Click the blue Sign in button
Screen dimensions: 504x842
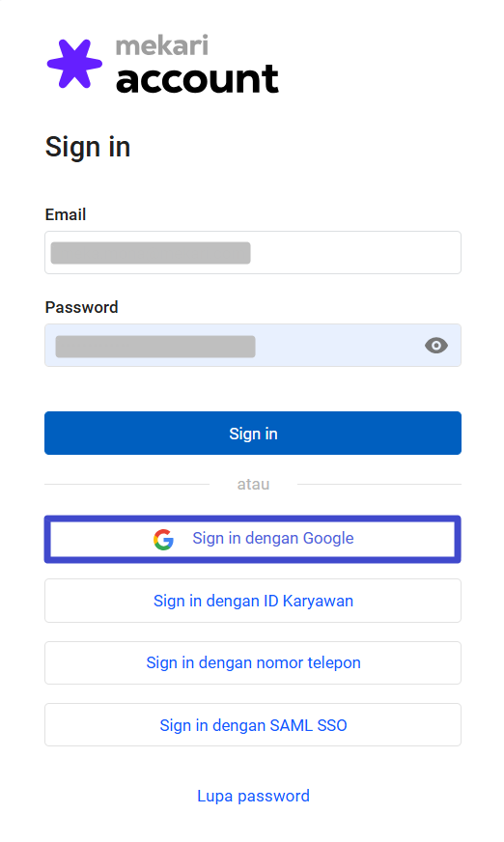pyautogui.click(x=253, y=434)
